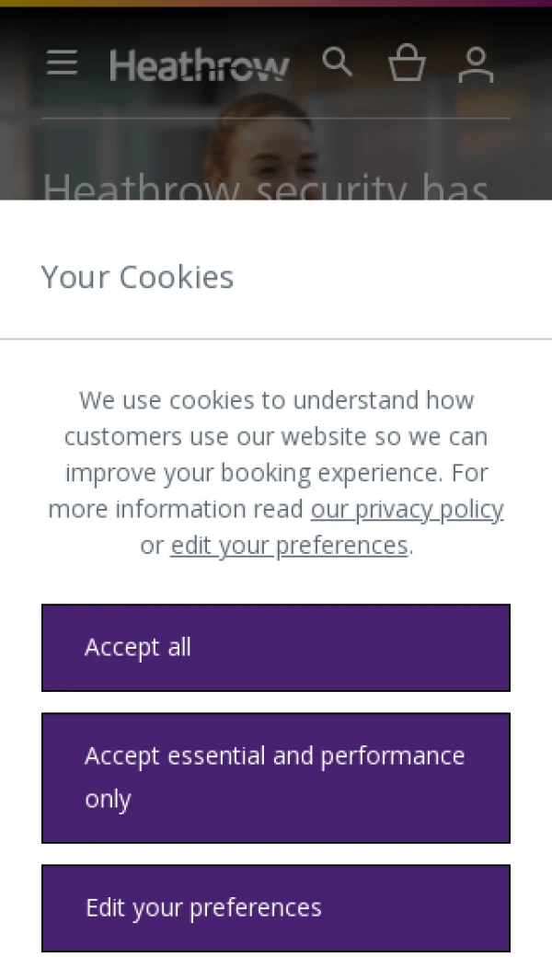552x980 pixels.
Task: Click the Accept all label text
Action: click(137, 648)
